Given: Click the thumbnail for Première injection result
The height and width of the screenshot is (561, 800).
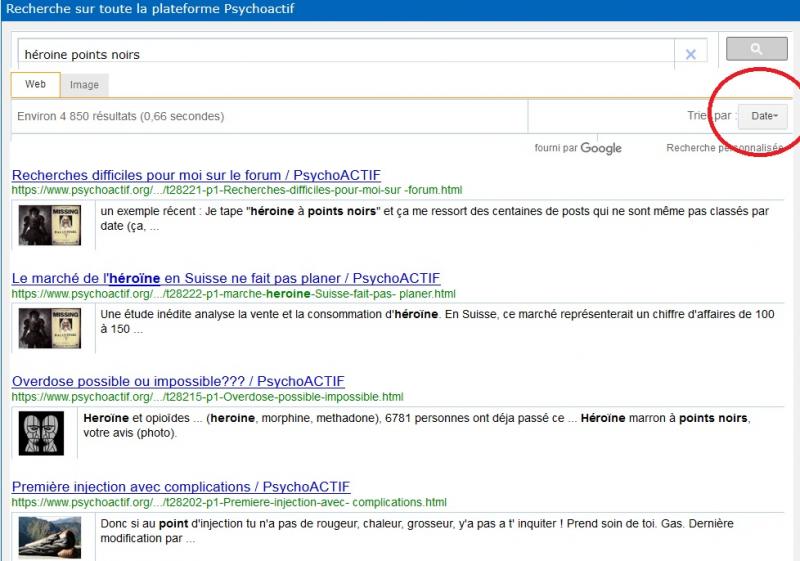Looking at the screenshot, I should [49, 536].
